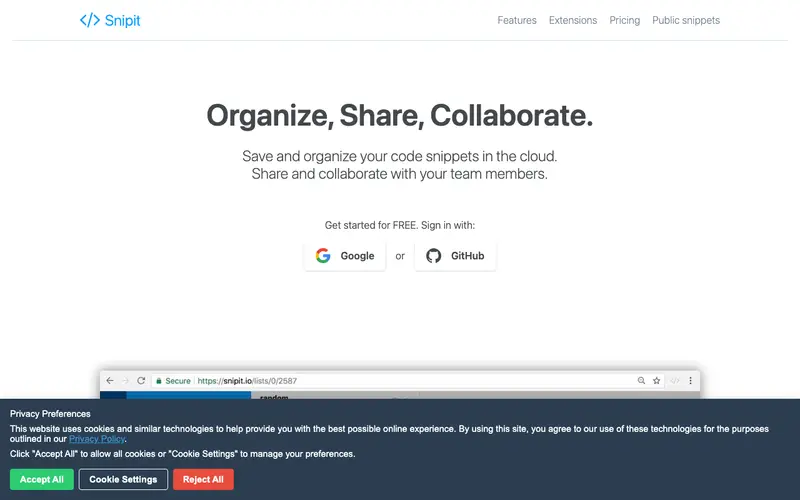
Task: Click the 'Save and organize your code snippets' line
Action: coord(399,156)
